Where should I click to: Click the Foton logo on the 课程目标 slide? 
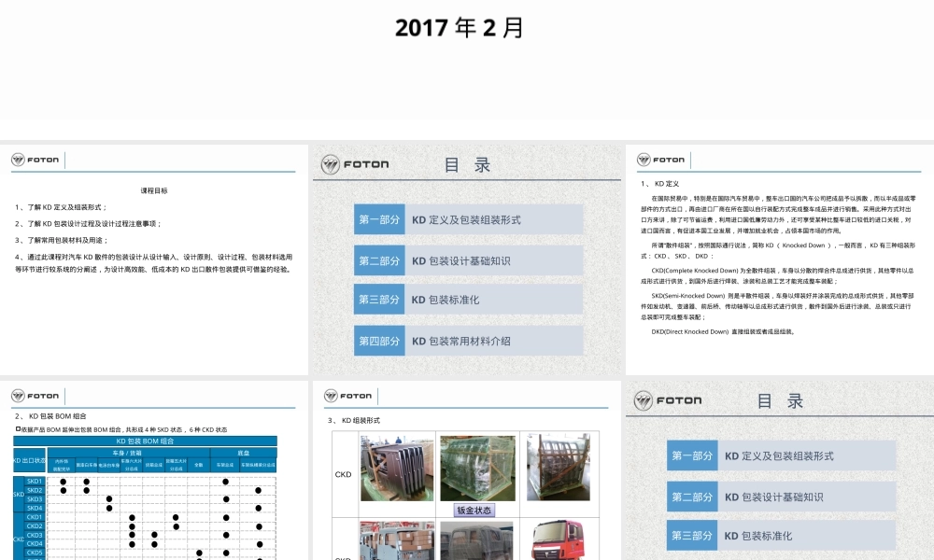click(35, 160)
